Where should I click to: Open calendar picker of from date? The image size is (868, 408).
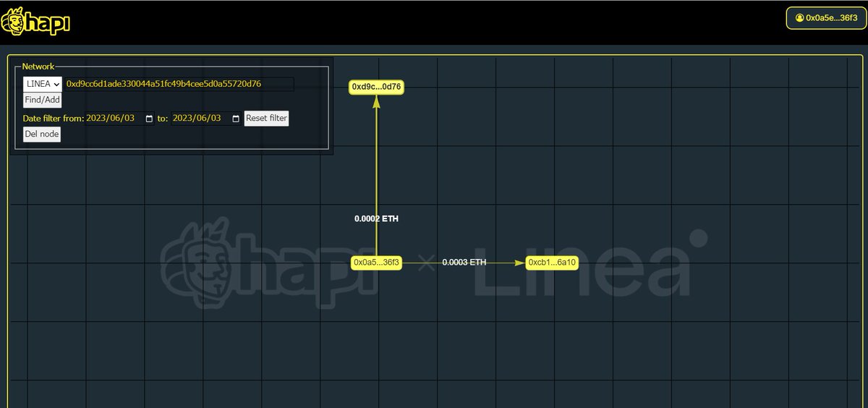pos(150,119)
